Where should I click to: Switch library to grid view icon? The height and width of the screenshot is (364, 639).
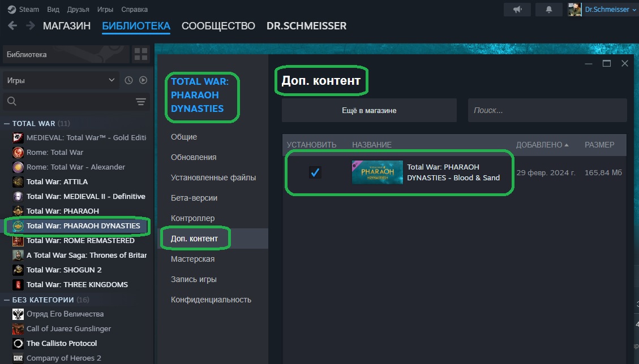click(141, 54)
